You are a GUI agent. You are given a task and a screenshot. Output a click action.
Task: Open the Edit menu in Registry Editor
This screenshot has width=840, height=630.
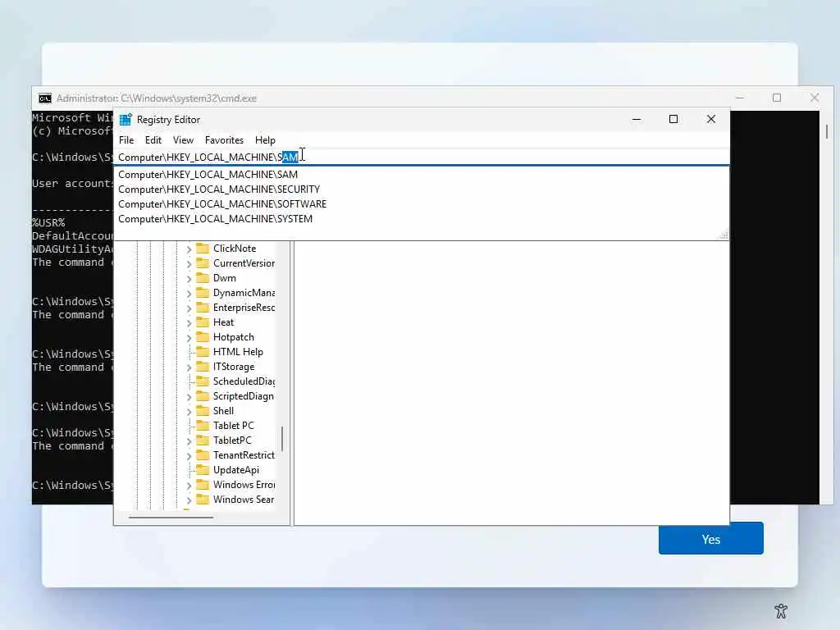[153, 140]
